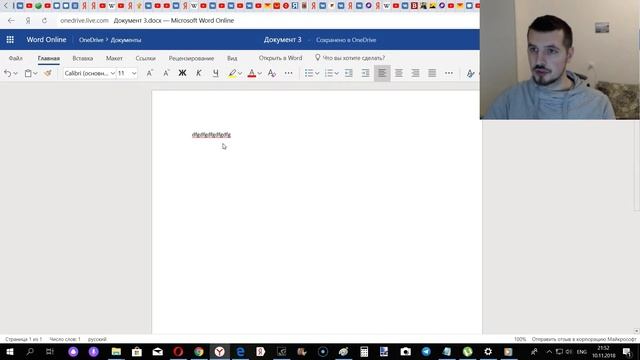The height and width of the screenshot is (360, 640).
Task: Toggle center text alignment
Action: 399,73
